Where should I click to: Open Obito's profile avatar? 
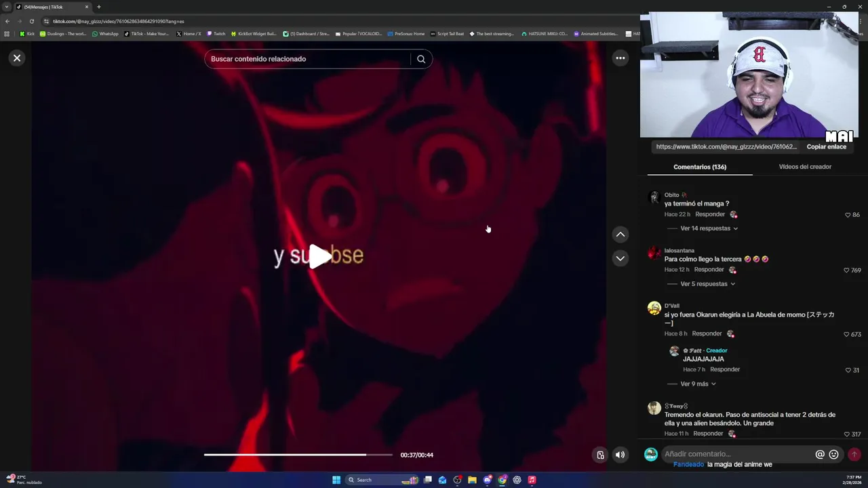pyautogui.click(x=654, y=197)
